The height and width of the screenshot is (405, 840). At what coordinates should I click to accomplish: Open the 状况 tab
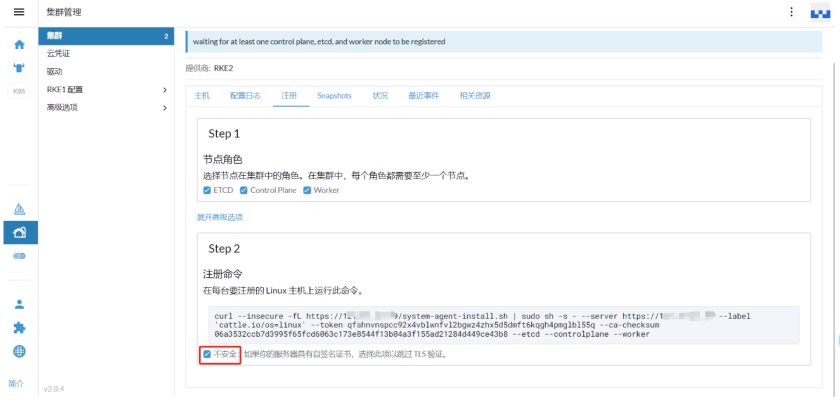380,96
